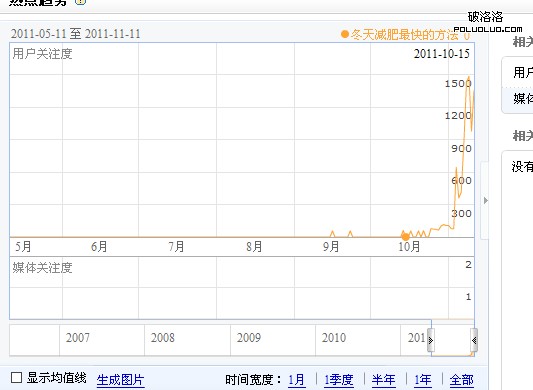Screen dimensions: 533x390
Task: Click the 冬天减肥最快的方法 legend label
Action: coord(404,35)
